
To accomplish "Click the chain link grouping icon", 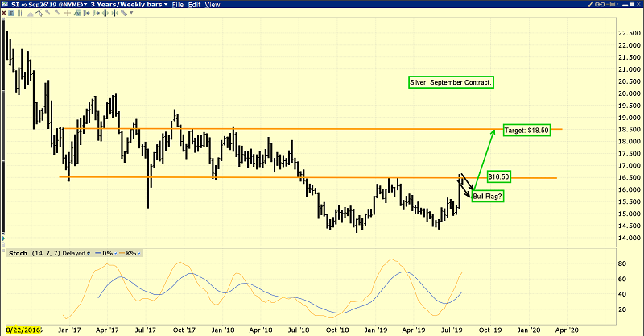I will 600,4.
